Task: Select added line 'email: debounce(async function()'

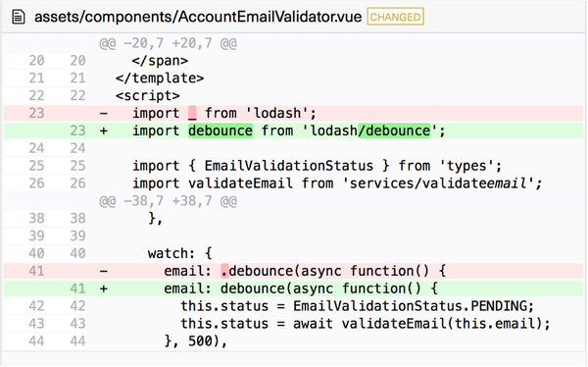Action: point(293,288)
